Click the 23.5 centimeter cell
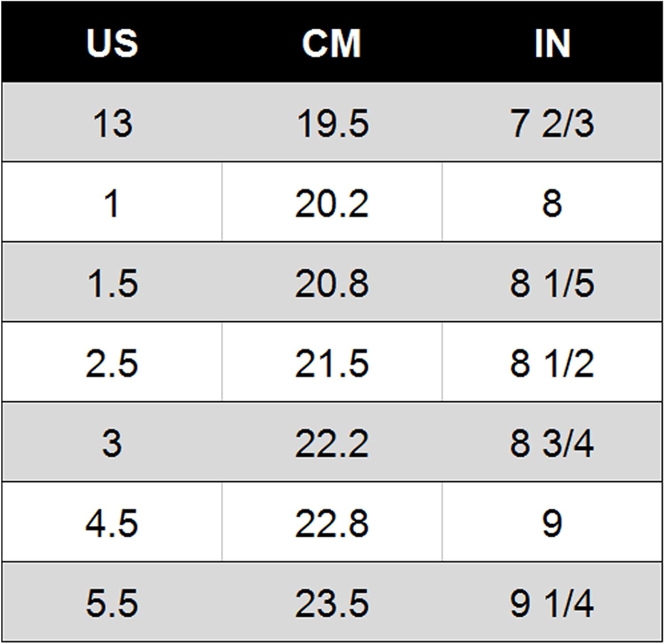This screenshot has height=644, width=665. [x=332, y=603]
